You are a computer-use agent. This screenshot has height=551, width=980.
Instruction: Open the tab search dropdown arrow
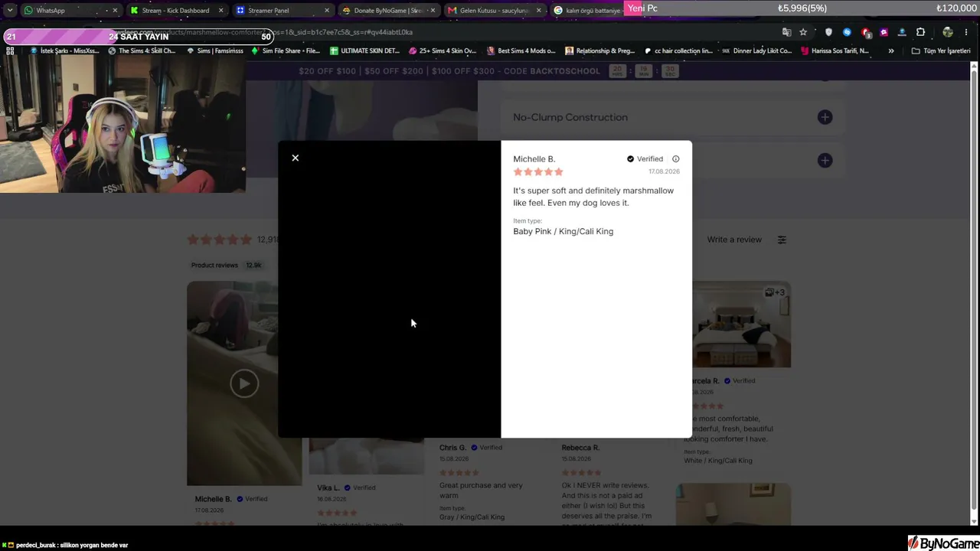[9, 11]
